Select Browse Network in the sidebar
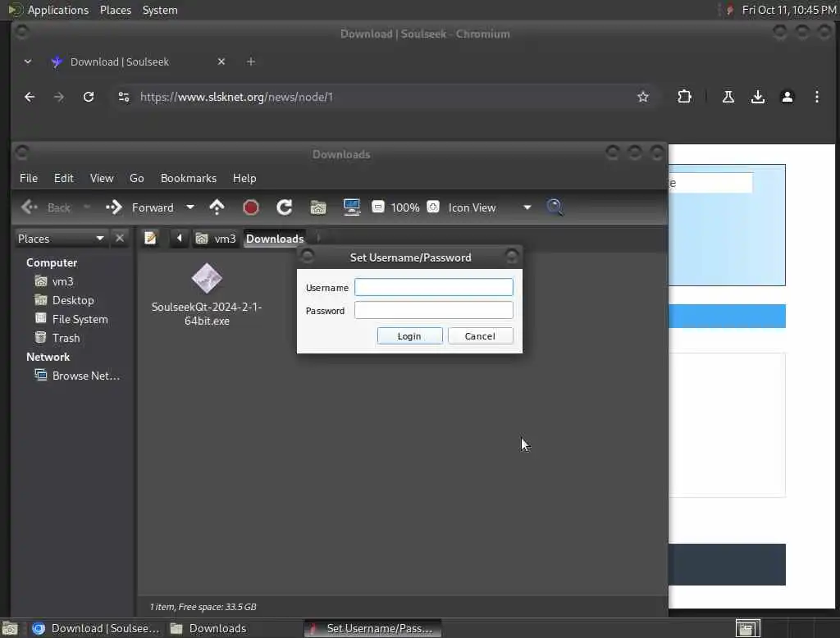Viewport: 840px width, 638px height. (85, 376)
